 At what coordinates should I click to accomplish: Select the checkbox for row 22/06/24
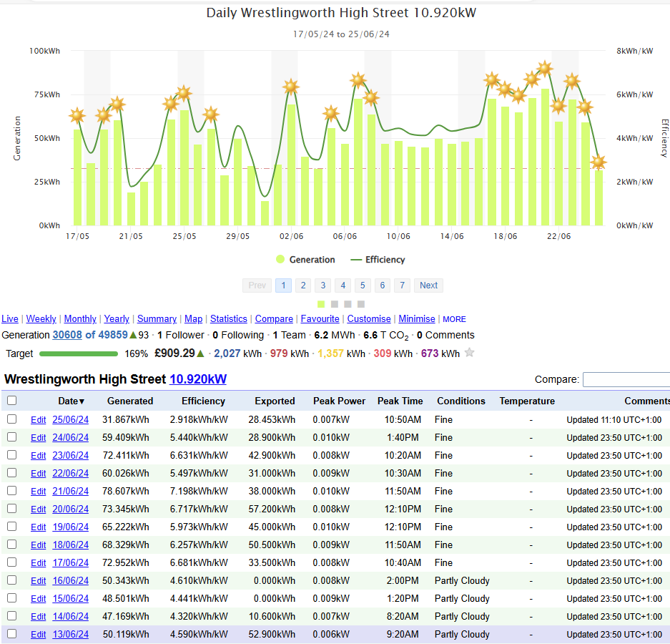coord(12,473)
